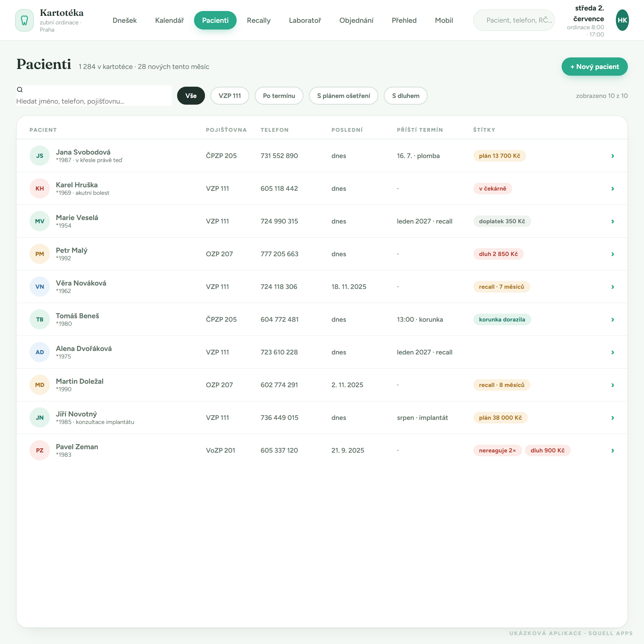Screen dimensions: 644x644
Task: Open Marie Veselá row chevron
Action: click(612, 221)
